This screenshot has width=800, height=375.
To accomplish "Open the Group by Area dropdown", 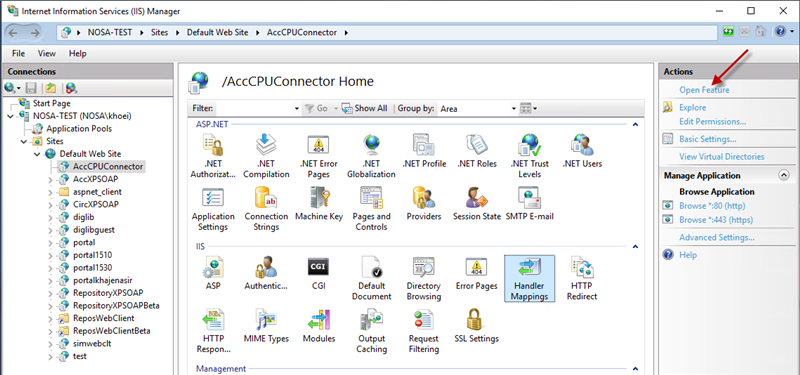I will click(477, 109).
